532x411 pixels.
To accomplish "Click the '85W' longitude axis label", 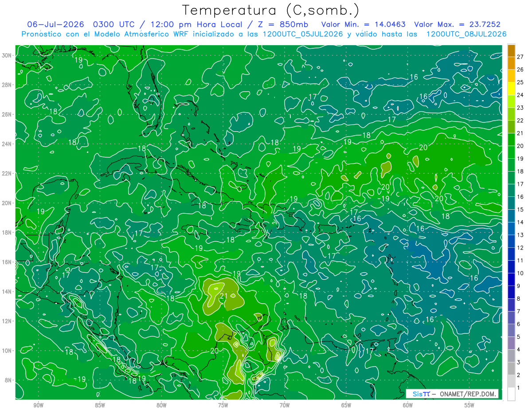I will (x=100, y=406).
